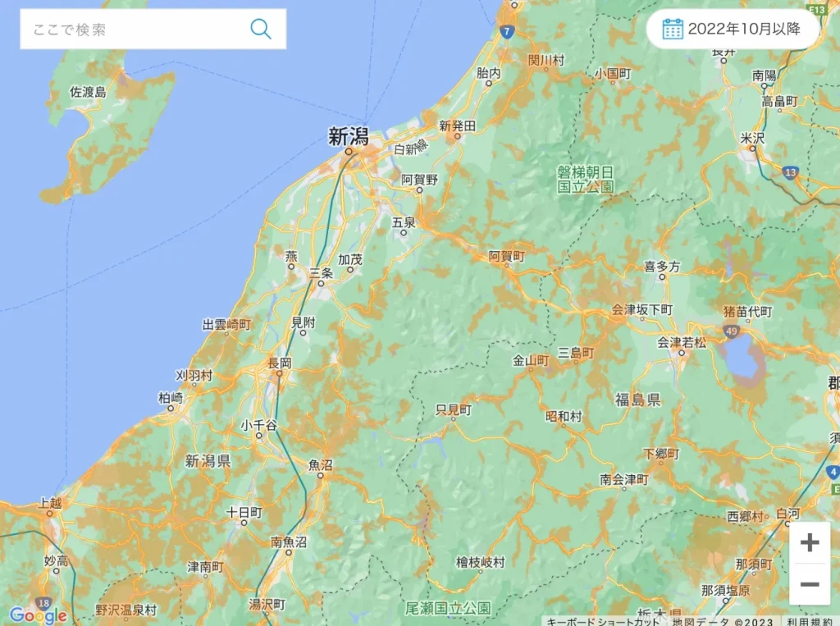Click the route 49 highway shield marker

tap(731, 331)
